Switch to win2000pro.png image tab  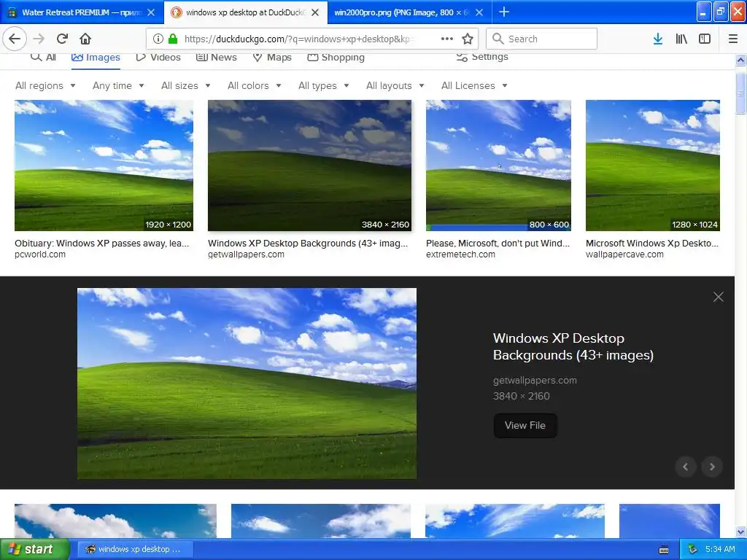pyautogui.click(x=401, y=12)
